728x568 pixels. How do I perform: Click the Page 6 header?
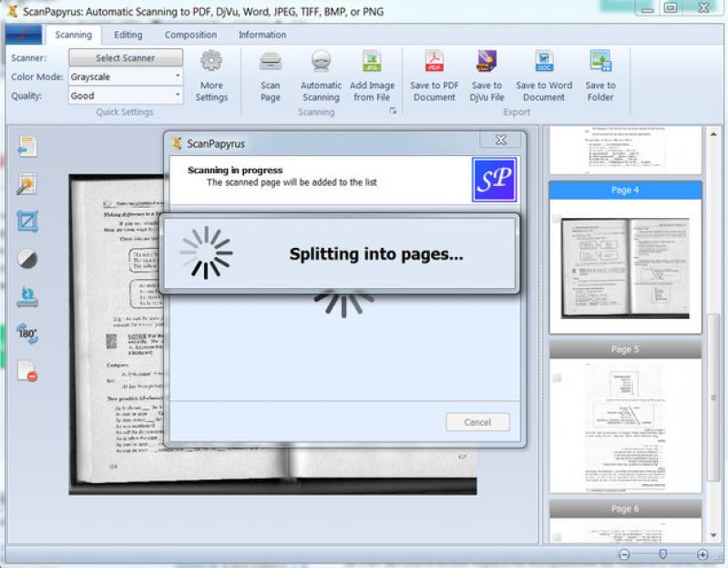click(625, 509)
